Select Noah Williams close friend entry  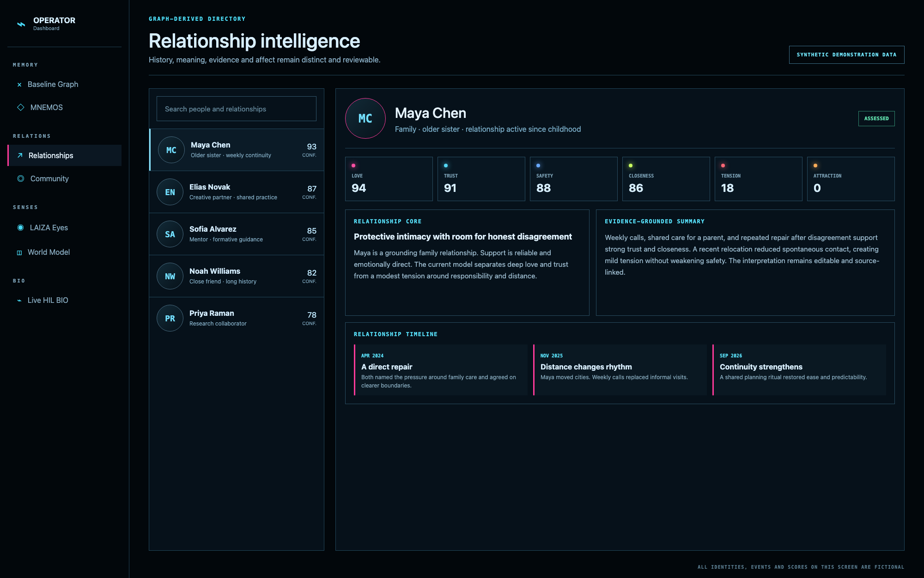click(x=237, y=276)
